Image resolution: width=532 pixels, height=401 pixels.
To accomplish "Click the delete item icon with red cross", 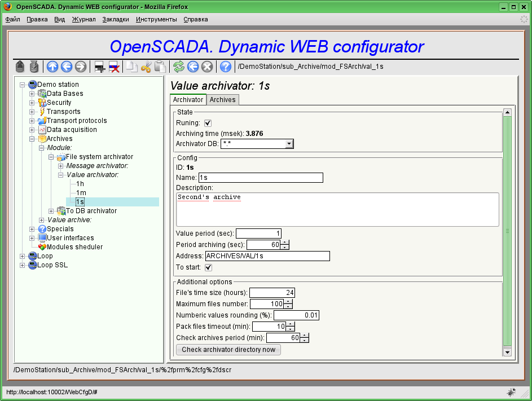I will 113,67.
